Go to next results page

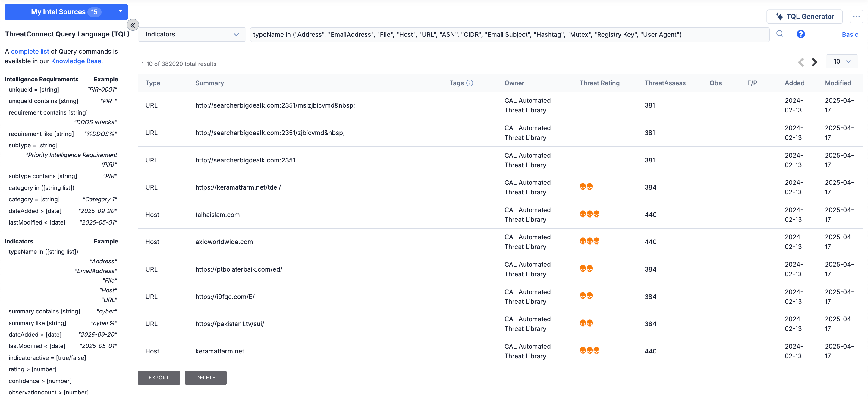(x=814, y=62)
